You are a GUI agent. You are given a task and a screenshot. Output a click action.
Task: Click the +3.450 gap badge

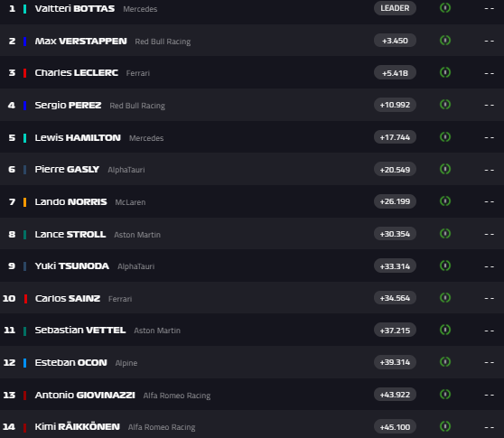(395, 41)
